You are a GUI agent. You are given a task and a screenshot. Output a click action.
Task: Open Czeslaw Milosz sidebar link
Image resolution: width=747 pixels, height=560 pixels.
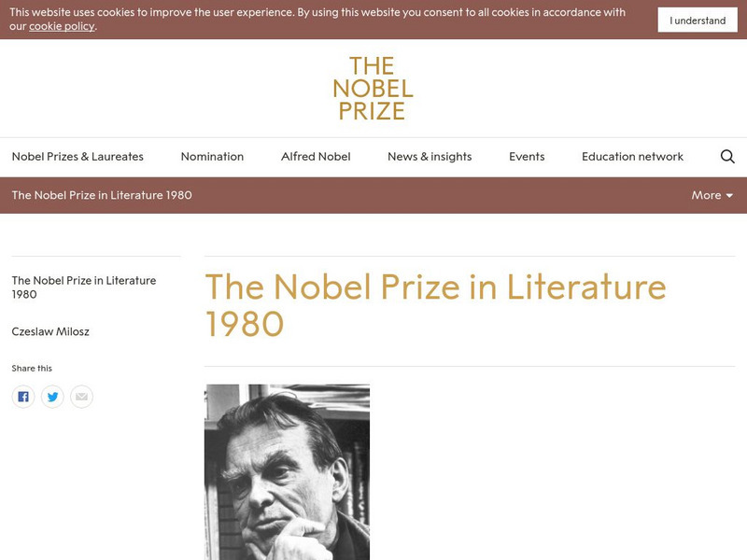(50, 331)
